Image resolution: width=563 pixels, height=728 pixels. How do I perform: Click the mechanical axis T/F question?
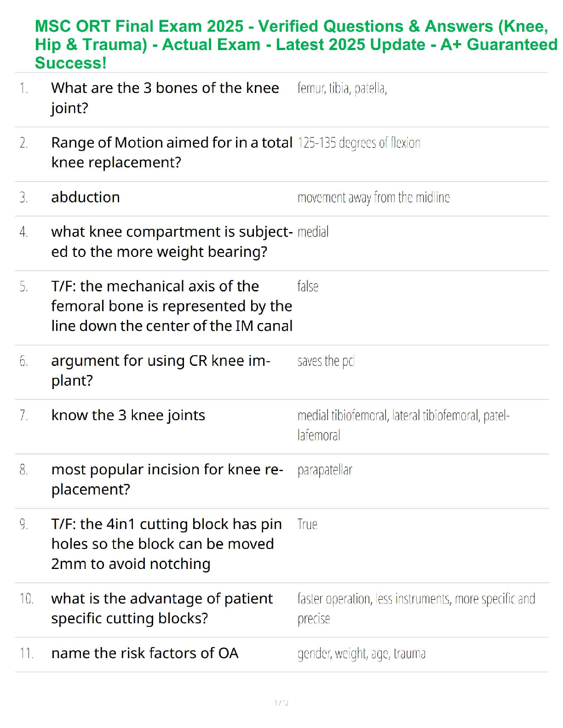pyautogui.click(x=171, y=306)
